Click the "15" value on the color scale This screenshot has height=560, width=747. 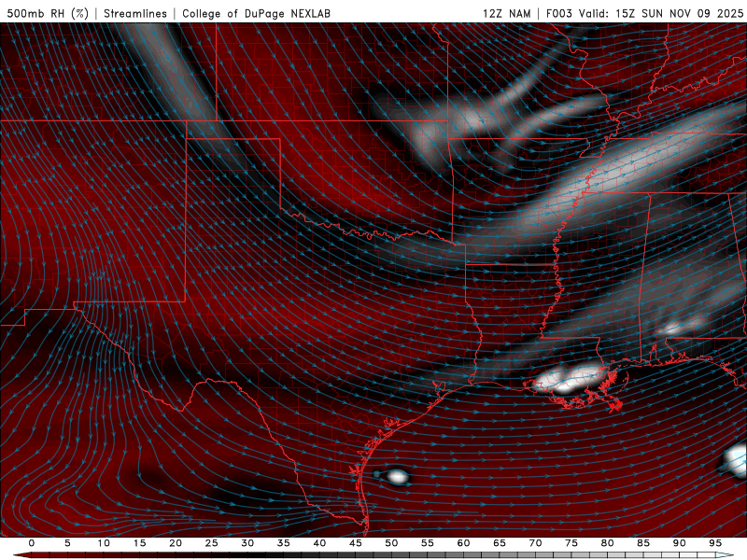click(x=139, y=543)
